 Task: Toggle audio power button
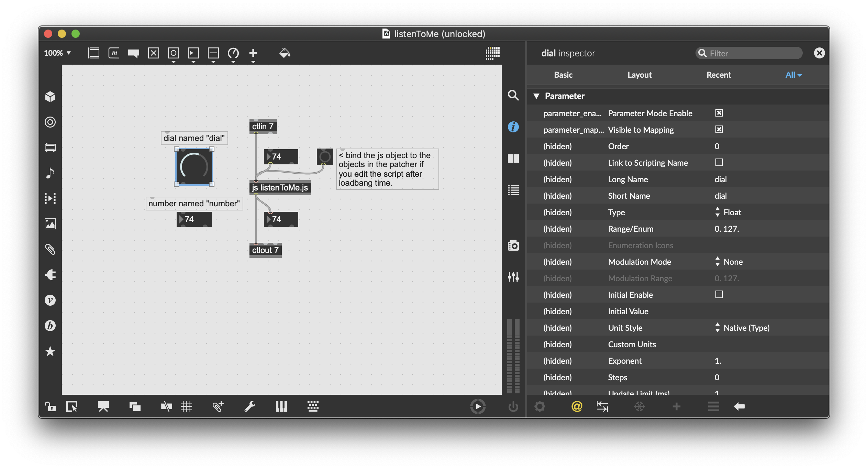click(513, 406)
